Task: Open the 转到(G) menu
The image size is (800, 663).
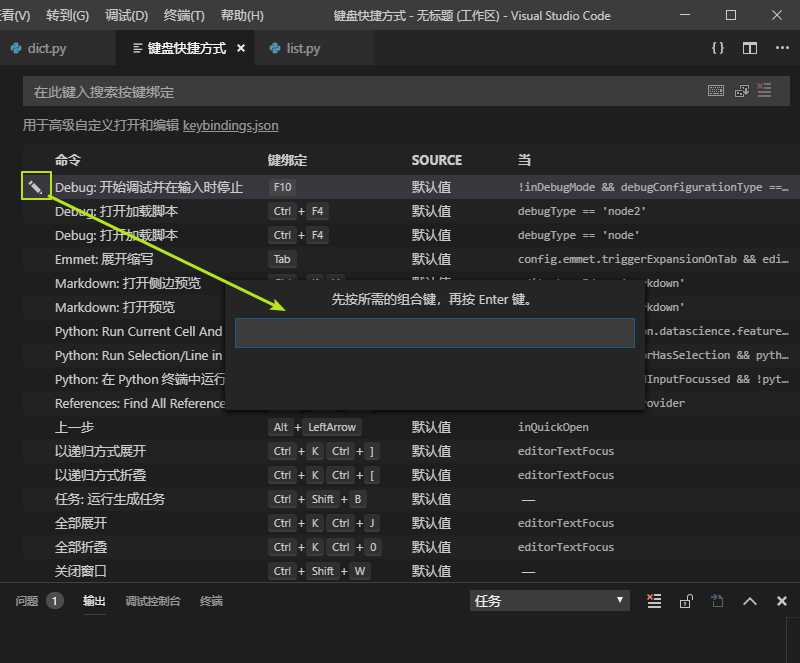Action: coord(67,16)
